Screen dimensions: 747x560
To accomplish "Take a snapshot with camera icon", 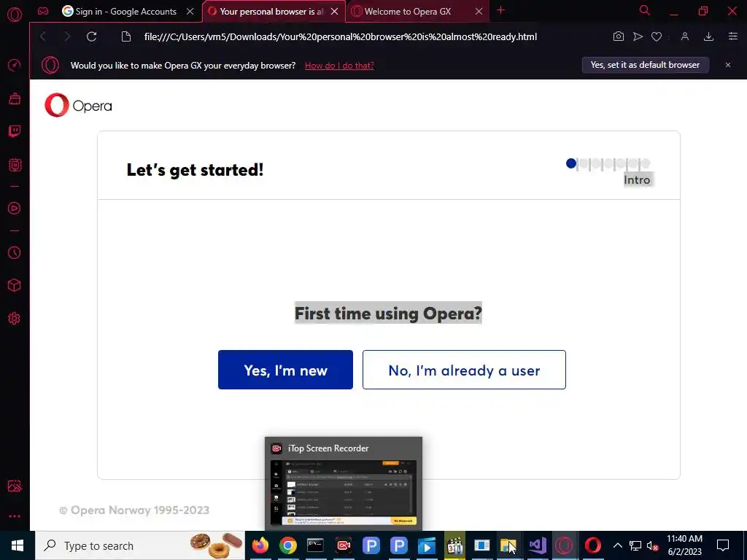I will tap(619, 36).
